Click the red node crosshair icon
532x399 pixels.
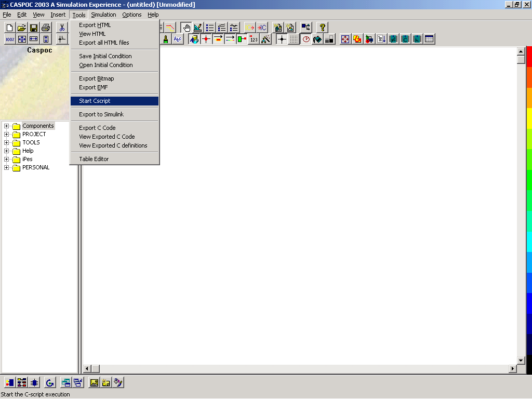(206, 39)
